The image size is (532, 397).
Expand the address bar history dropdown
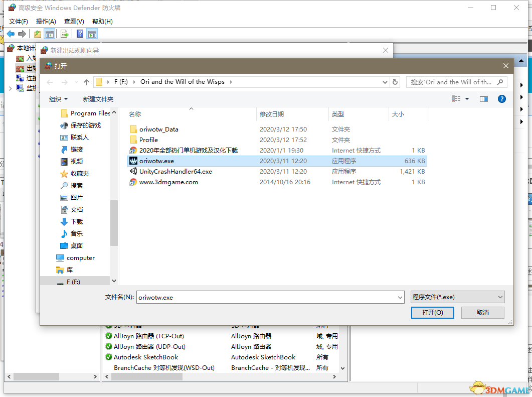(385, 82)
